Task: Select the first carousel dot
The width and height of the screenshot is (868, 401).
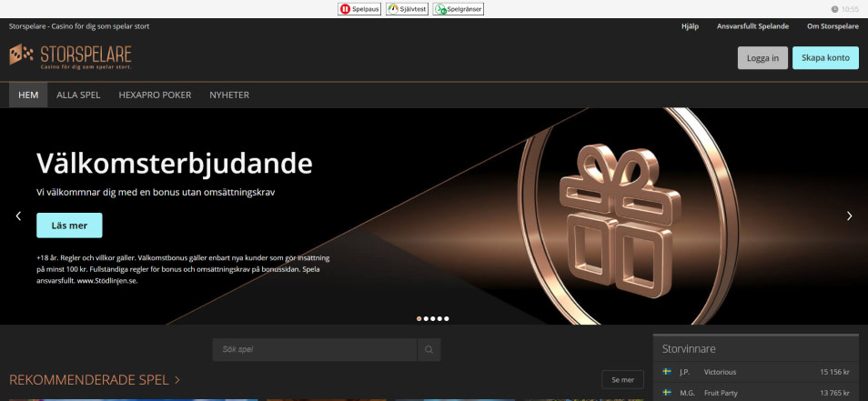Action: tap(419, 318)
